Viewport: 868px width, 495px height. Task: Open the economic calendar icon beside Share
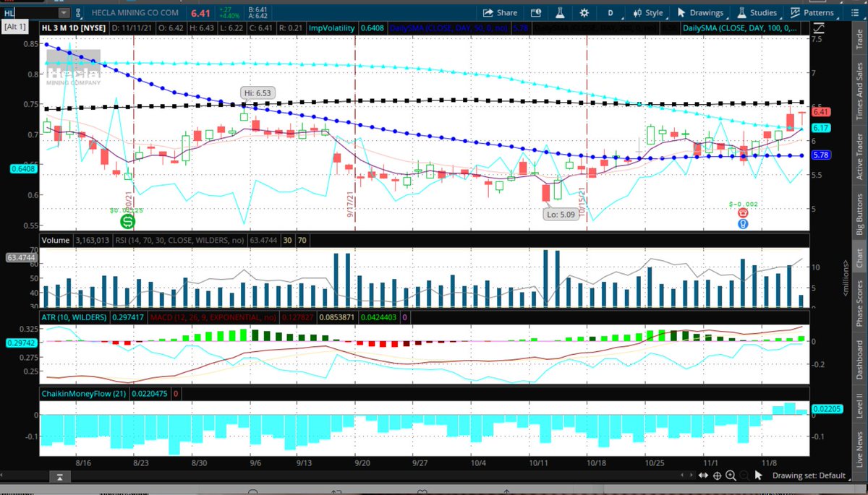coord(535,12)
